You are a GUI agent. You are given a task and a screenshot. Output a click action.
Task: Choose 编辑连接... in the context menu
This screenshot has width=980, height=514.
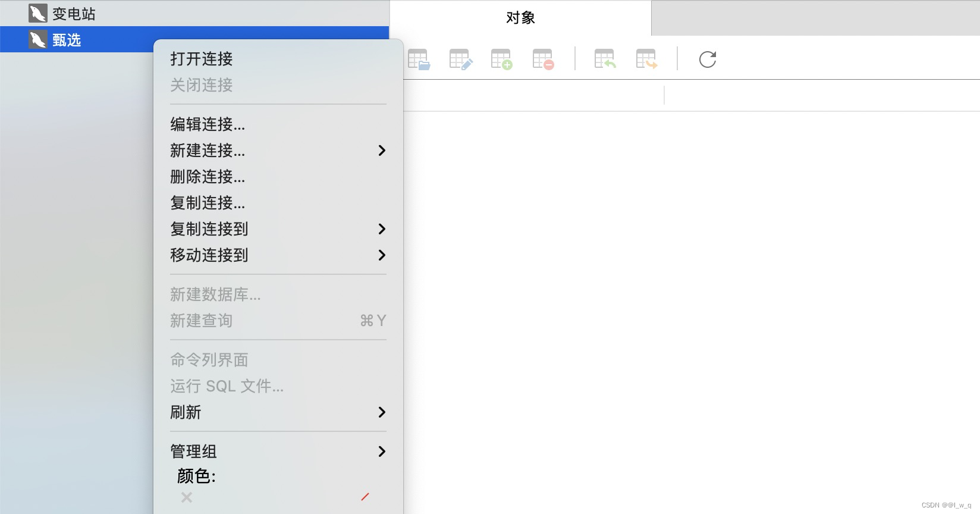(x=278, y=124)
